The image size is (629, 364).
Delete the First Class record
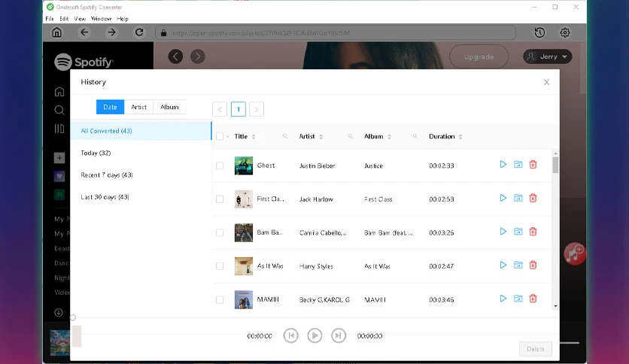coord(533,198)
